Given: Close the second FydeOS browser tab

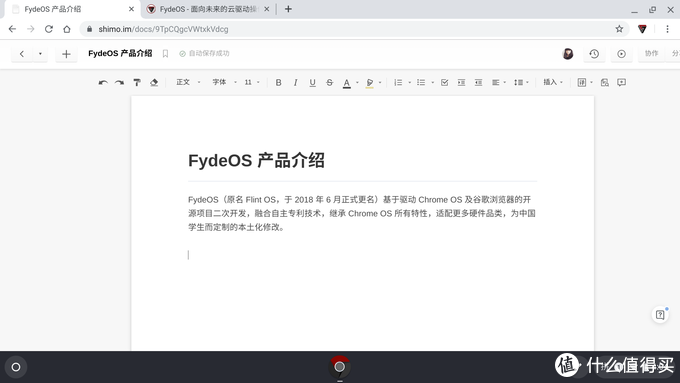Looking at the screenshot, I should tap(267, 9).
